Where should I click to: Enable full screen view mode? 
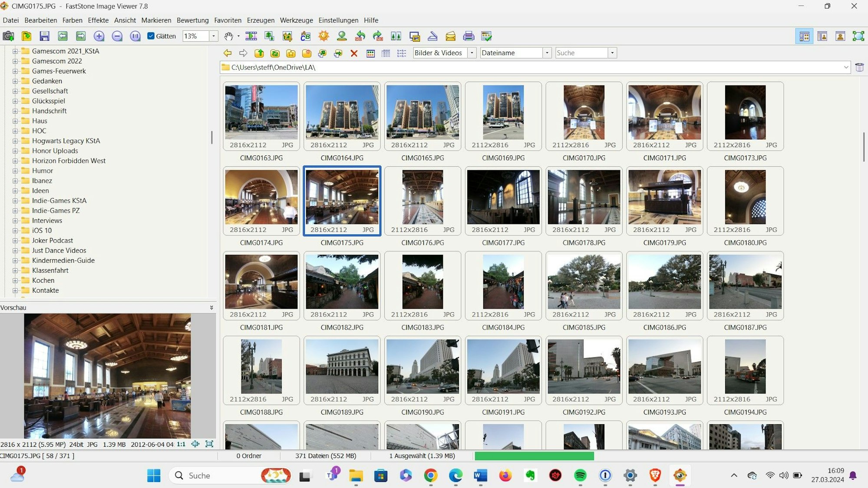(x=858, y=36)
